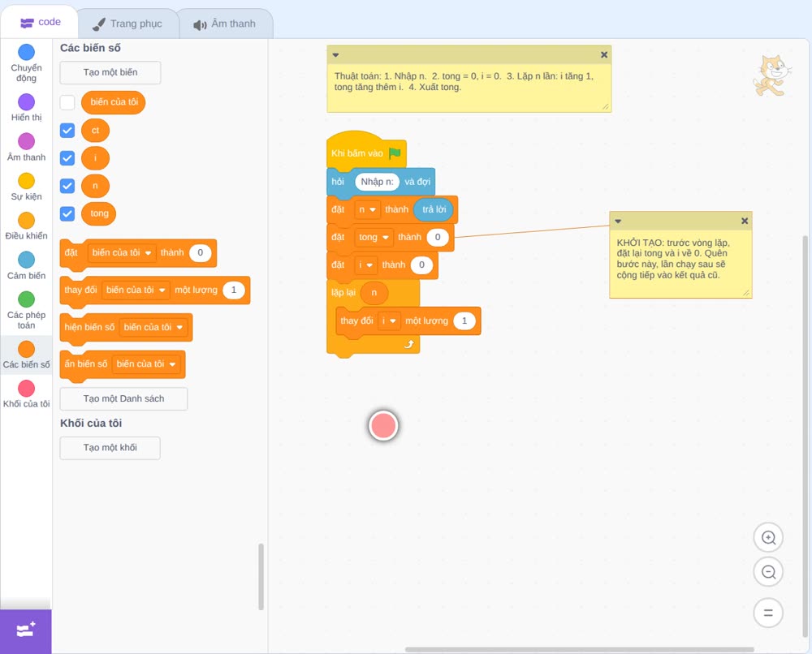The height and width of the screenshot is (654, 812).
Task: Open variable dropdown in 'ẩn biến số' block
Action: (x=146, y=364)
